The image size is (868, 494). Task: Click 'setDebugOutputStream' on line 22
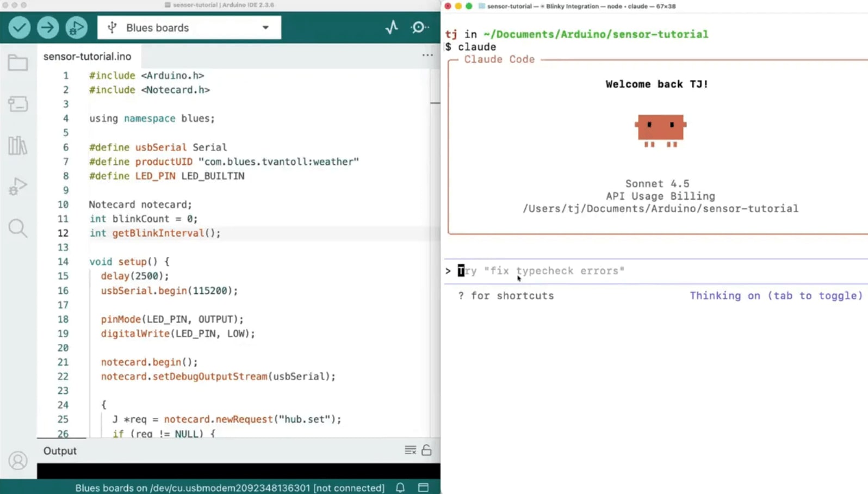[x=210, y=376]
